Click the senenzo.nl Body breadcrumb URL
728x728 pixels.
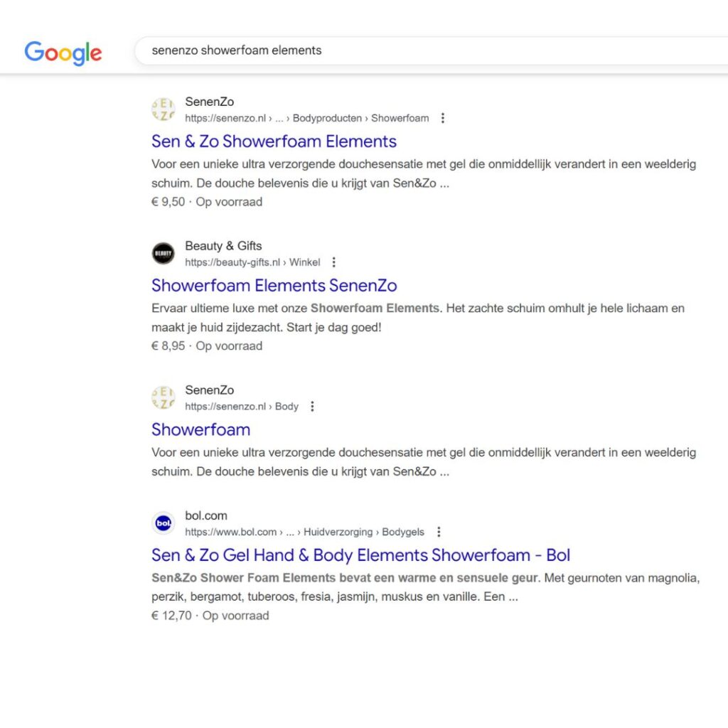pos(242,407)
